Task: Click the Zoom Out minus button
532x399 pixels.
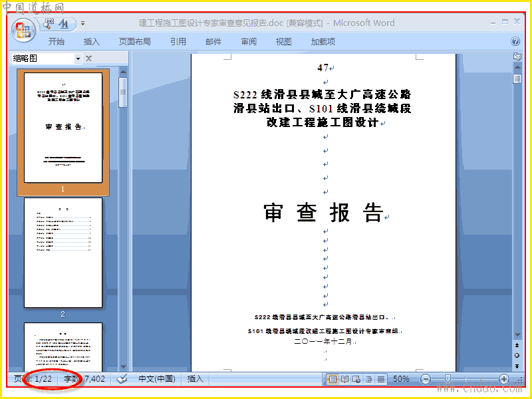Action: click(426, 379)
